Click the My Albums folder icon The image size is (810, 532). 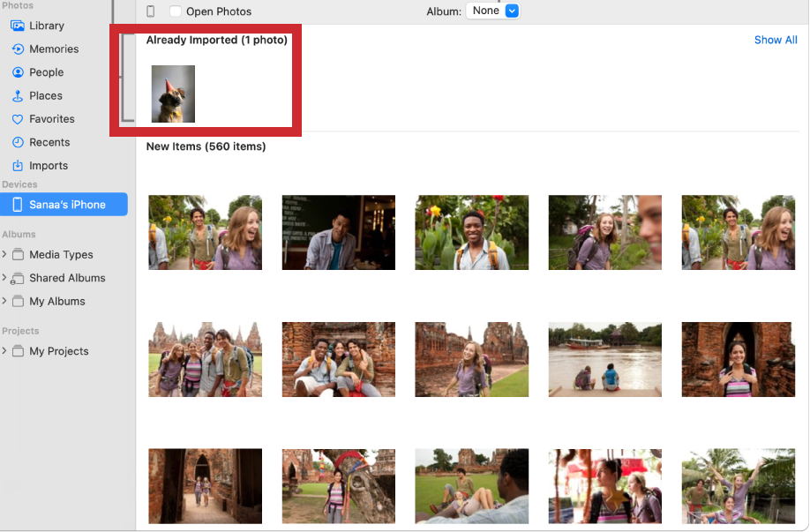(18, 301)
